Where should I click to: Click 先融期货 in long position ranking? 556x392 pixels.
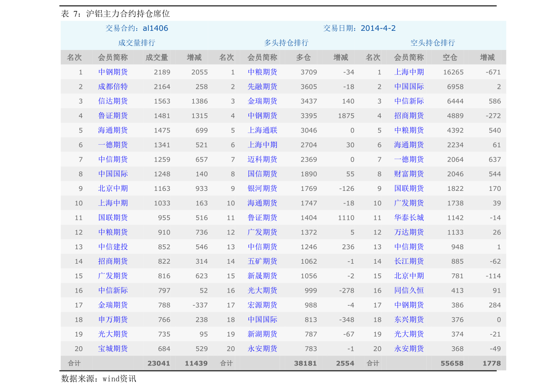(x=262, y=86)
